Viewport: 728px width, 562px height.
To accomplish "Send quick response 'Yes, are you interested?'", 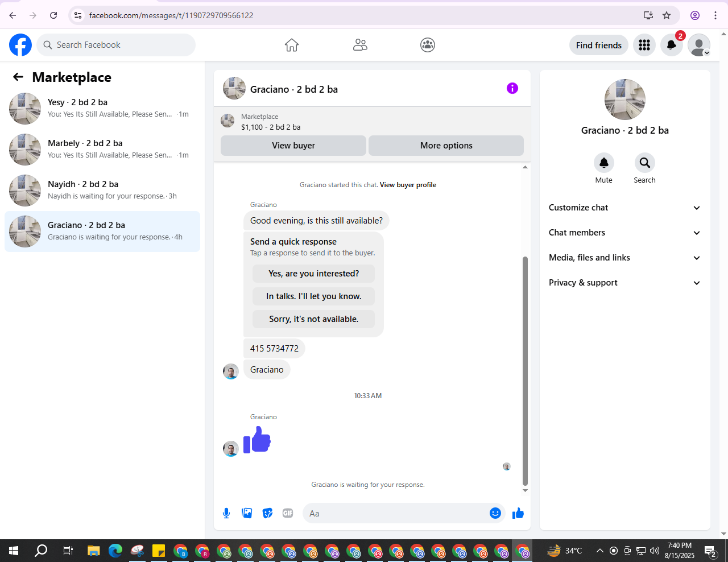I will click(314, 274).
